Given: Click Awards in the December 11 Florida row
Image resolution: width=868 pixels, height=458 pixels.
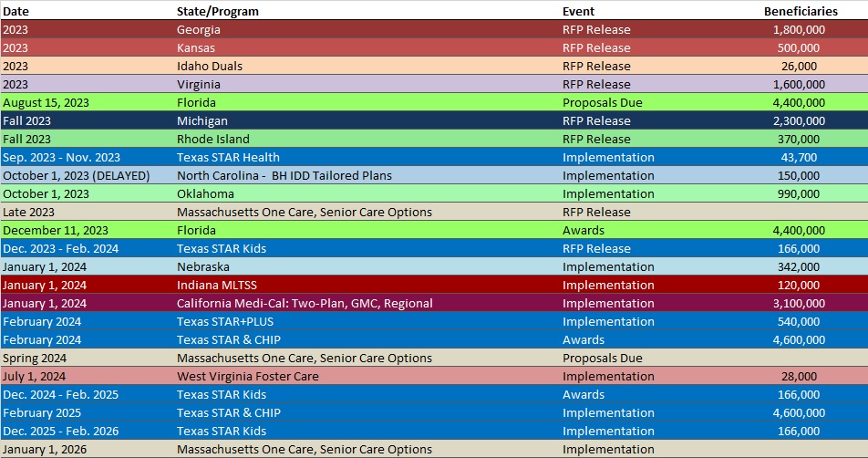Looking at the screenshot, I should click(x=584, y=231).
